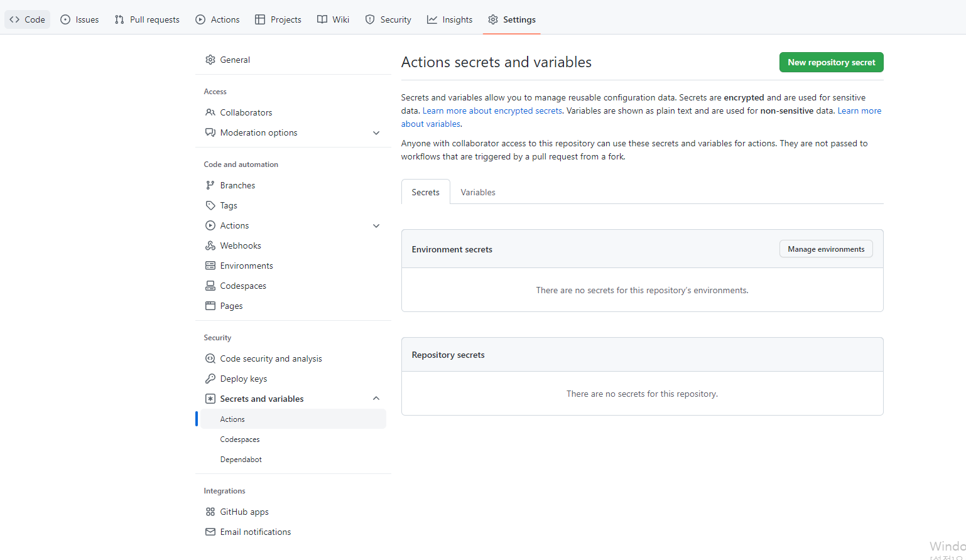Open the Insights tab
Viewport: 966px width, 560px height.
pos(450,19)
